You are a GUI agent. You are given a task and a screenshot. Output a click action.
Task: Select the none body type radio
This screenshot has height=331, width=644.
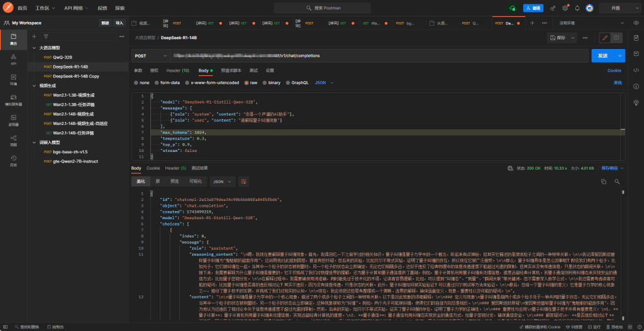coord(136,82)
